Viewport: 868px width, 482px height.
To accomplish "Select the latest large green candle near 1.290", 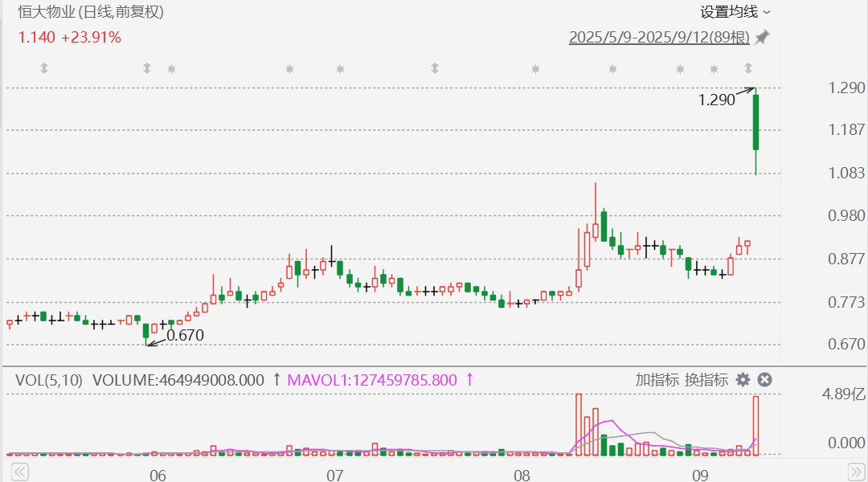I will point(755,122).
